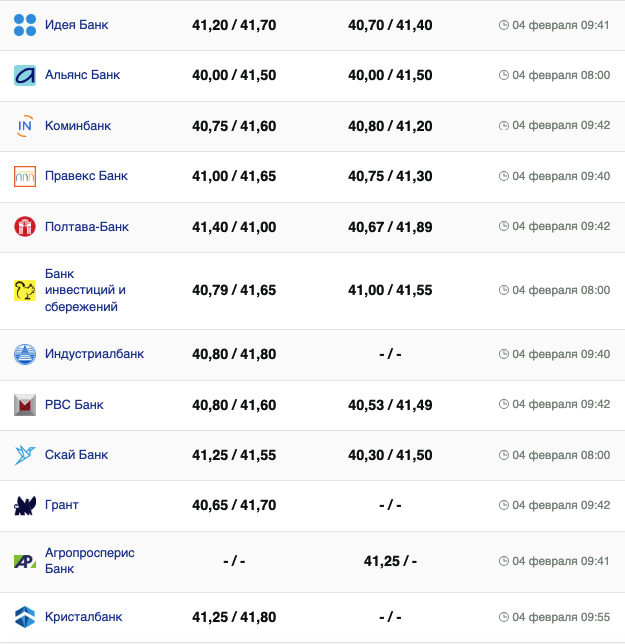Click the Скай Банк bird logo

(25, 455)
